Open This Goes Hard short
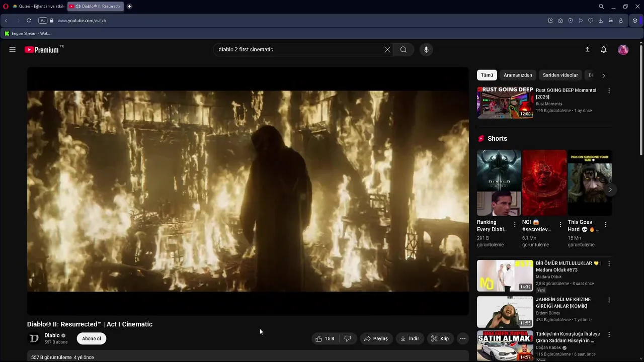644x362 pixels. 590,183
